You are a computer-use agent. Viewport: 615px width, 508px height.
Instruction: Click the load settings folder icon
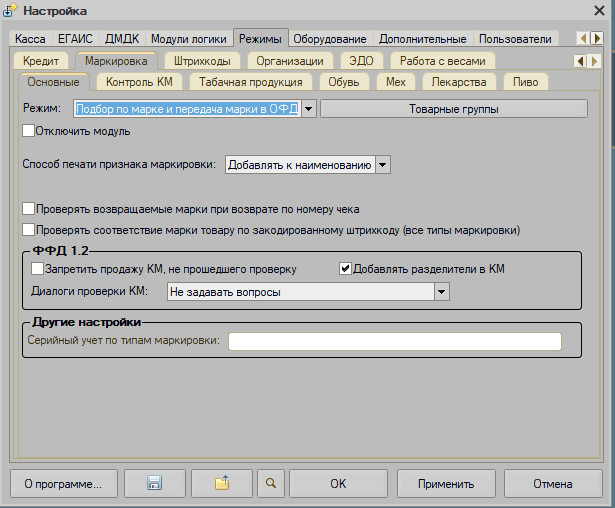[x=221, y=484]
